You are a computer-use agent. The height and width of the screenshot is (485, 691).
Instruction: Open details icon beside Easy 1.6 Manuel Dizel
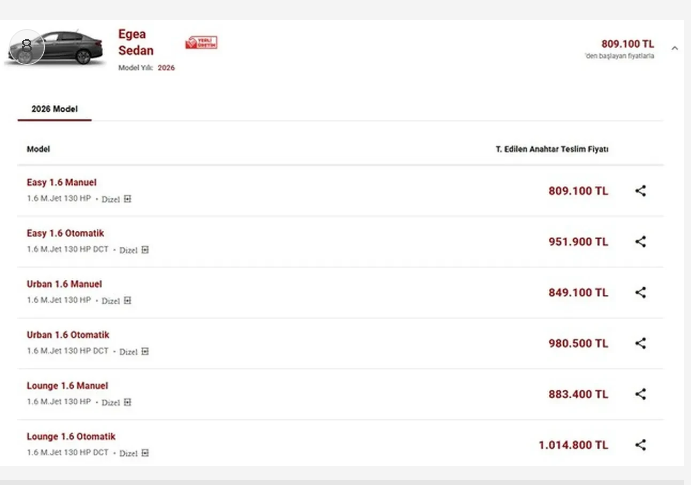(x=127, y=199)
